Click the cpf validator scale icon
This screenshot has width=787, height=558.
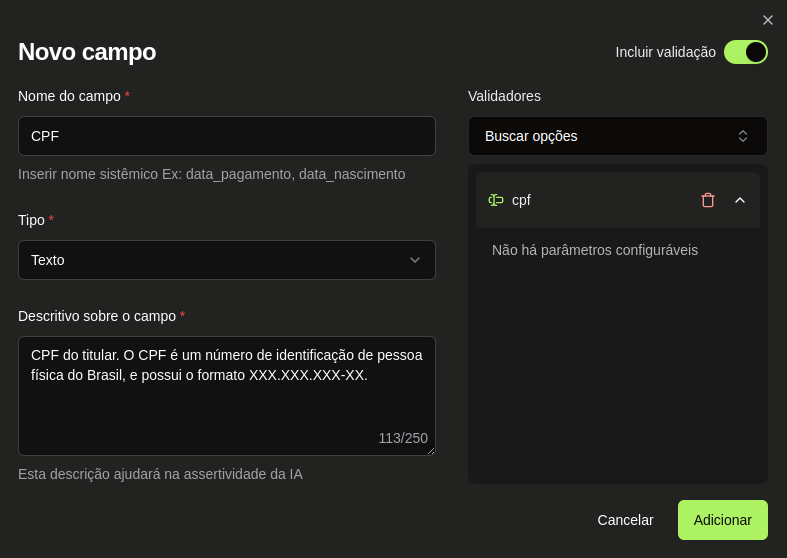click(x=496, y=200)
